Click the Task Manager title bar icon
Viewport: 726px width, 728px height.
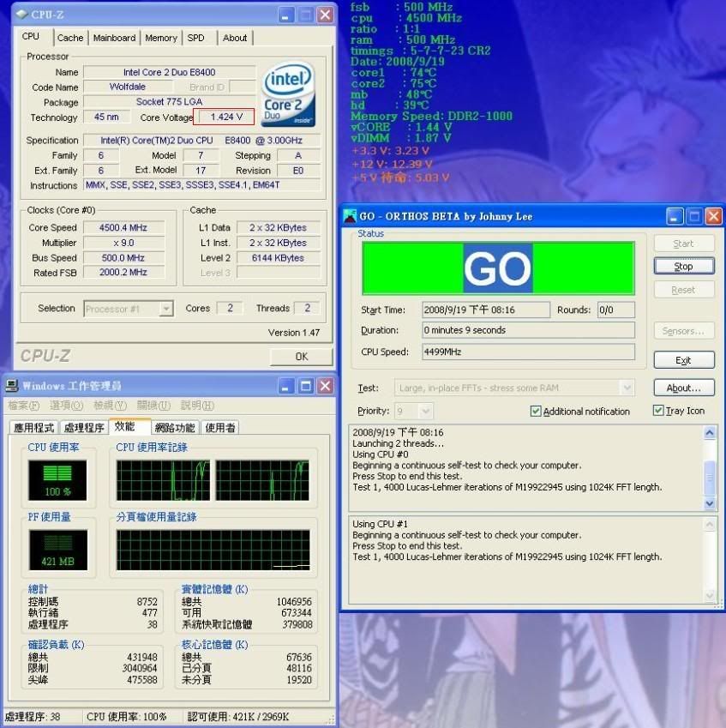12,385
